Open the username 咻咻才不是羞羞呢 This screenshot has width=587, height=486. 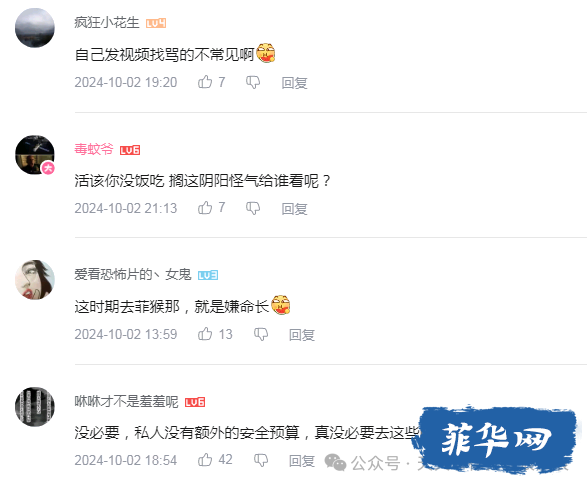click(127, 401)
